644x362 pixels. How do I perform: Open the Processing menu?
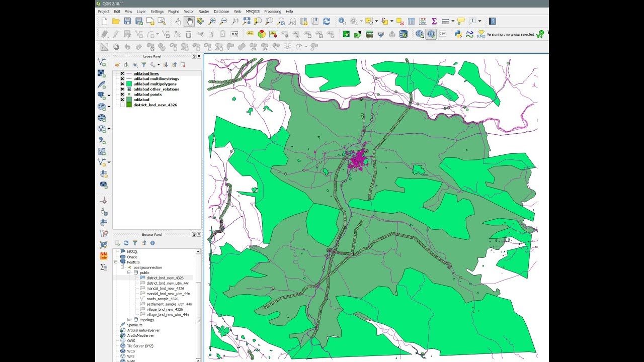point(273,11)
